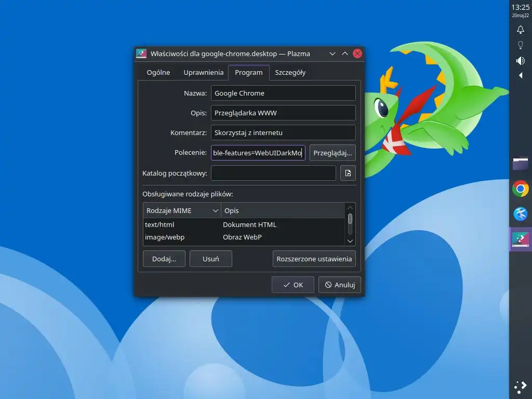Click the dialog title bar app icon

141,54
